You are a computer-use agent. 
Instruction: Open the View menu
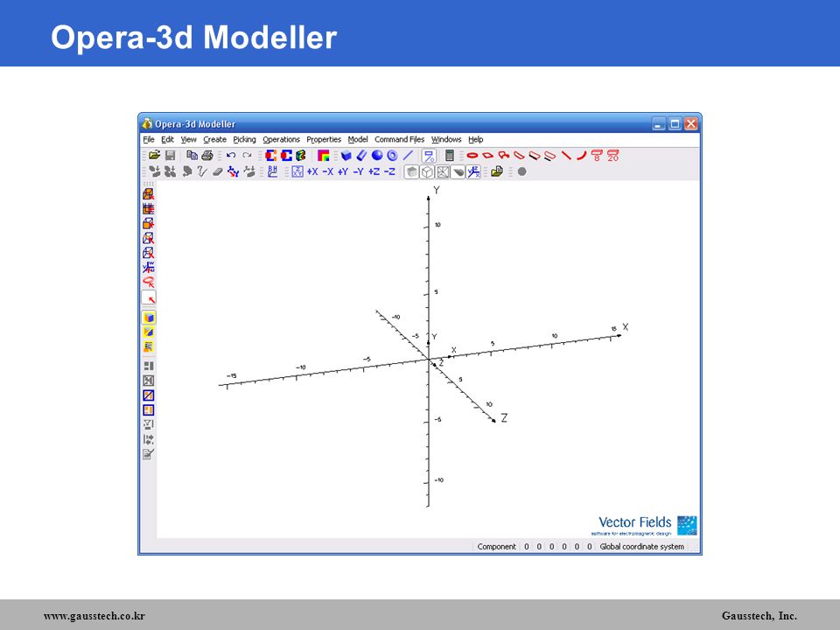click(189, 139)
